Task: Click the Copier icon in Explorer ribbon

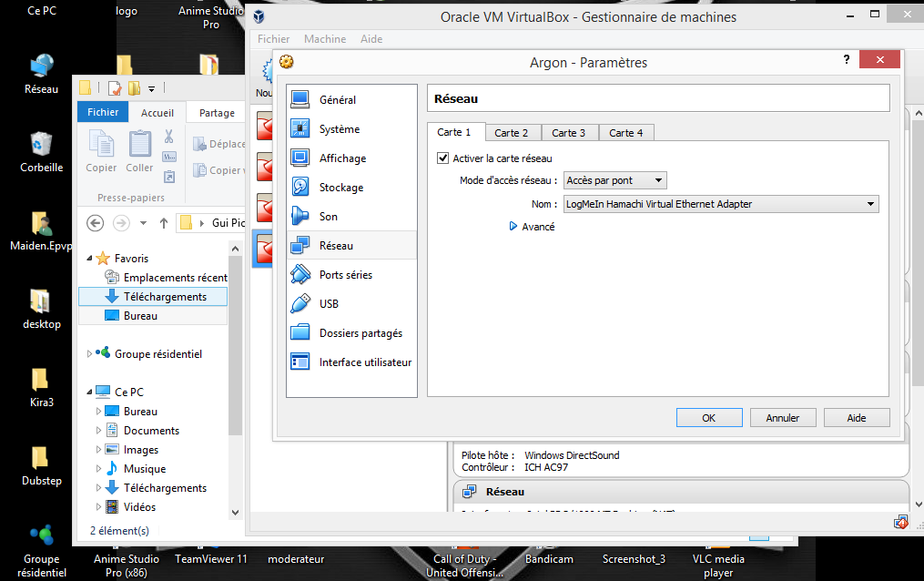Action: tap(101, 151)
